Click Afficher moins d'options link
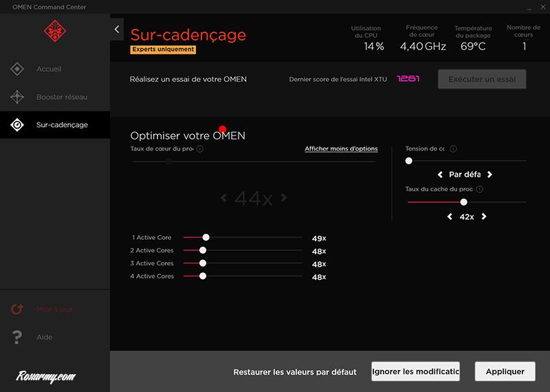550x392 pixels. click(341, 149)
